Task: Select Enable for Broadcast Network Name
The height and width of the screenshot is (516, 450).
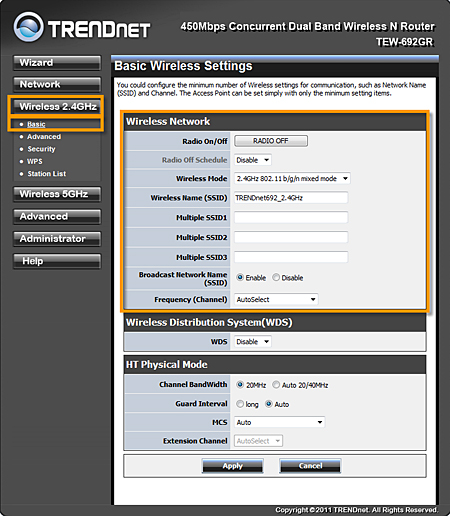Action: tap(240, 277)
